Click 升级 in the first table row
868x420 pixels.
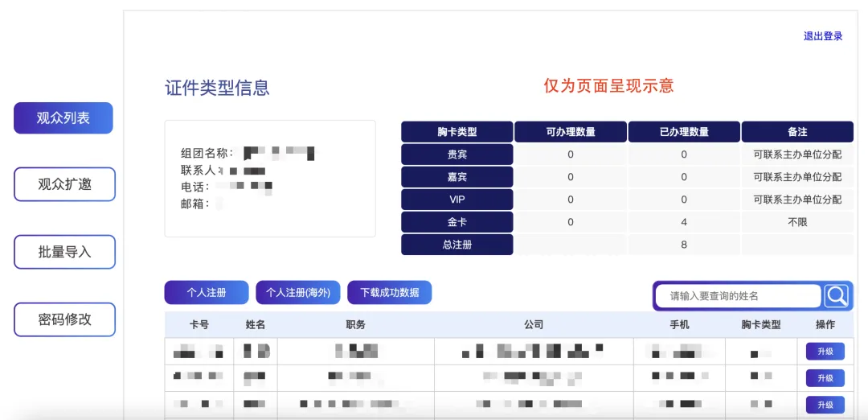(x=825, y=352)
